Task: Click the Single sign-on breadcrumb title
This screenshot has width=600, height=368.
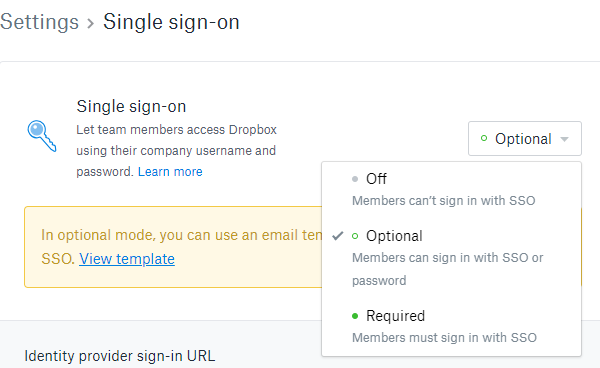Action: [x=171, y=22]
